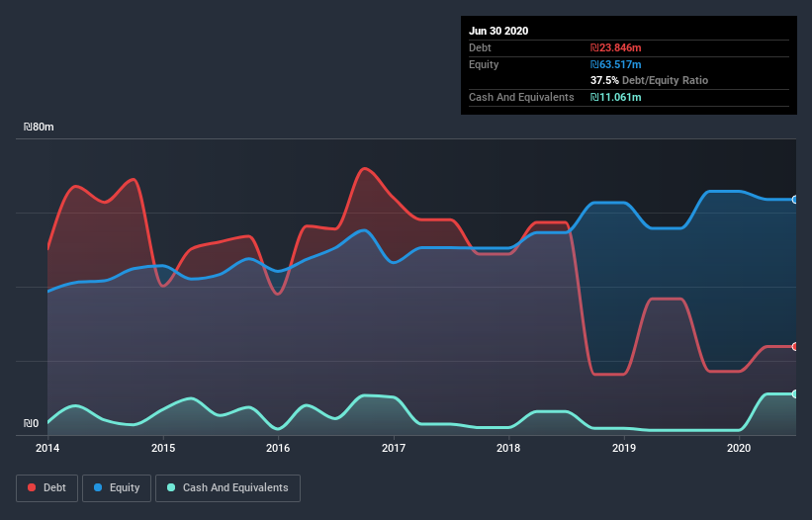Click the red Debt endpoint marker on chart
This screenshot has width=812, height=520.
(x=794, y=346)
